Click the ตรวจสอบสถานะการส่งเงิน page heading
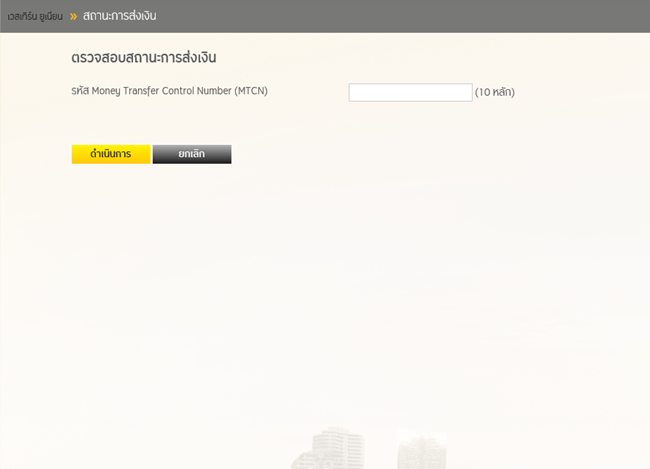 [144, 57]
